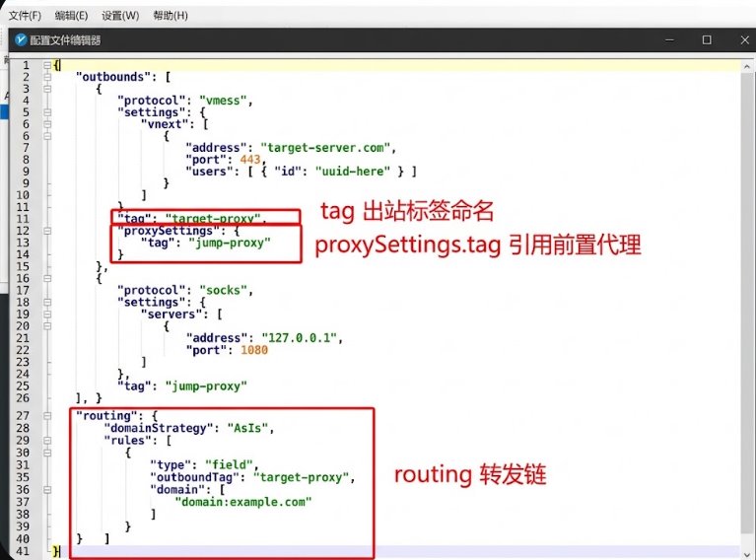Click the scrollbar down arrow

point(747,554)
